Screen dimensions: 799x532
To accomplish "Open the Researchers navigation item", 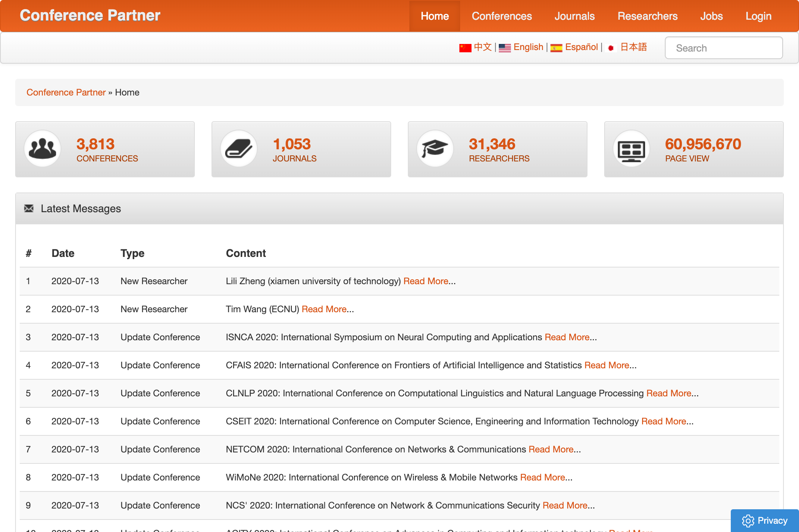I will [x=647, y=16].
